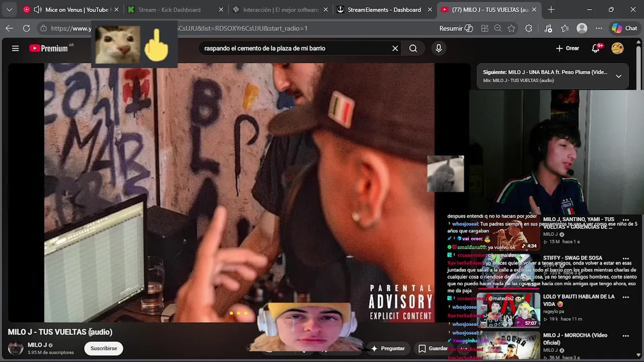
Task: Close the StreamElements Dashboard tab
Action: coord(430,10)
